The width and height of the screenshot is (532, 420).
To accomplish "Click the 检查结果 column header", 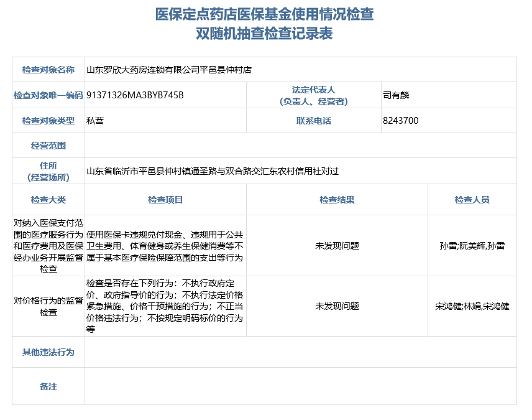I will 337,200.
